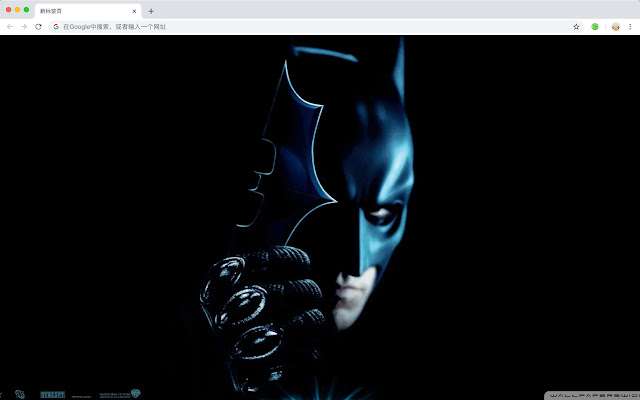
Task: Open a new tab with plus button
Action: click(x=151, y=11)
